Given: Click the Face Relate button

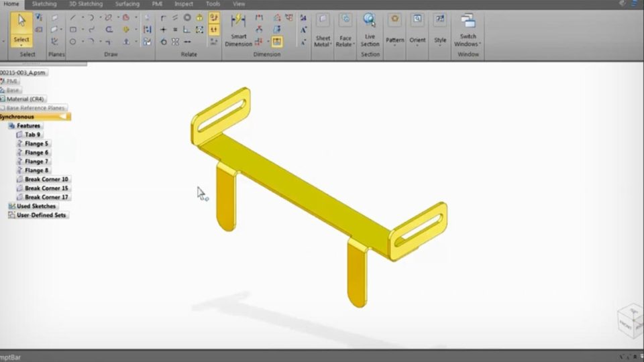Looking at the screenshot, I should click(345, 29).
